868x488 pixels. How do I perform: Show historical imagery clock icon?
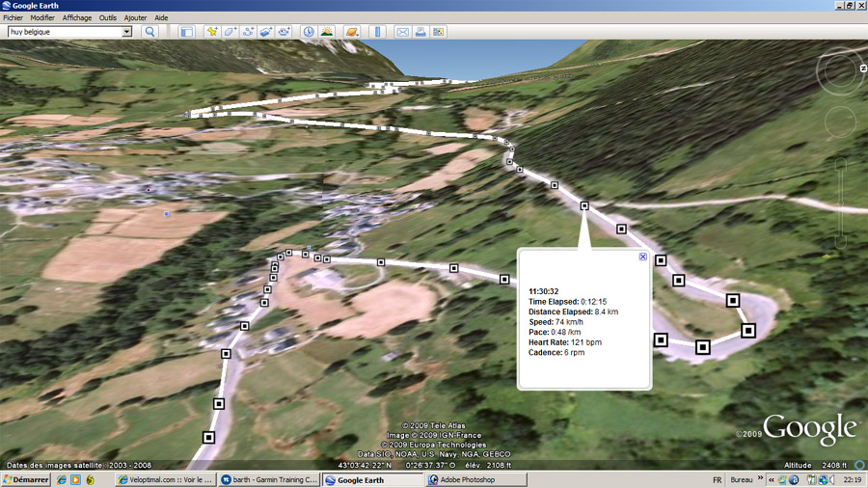(x=309, y=32)
